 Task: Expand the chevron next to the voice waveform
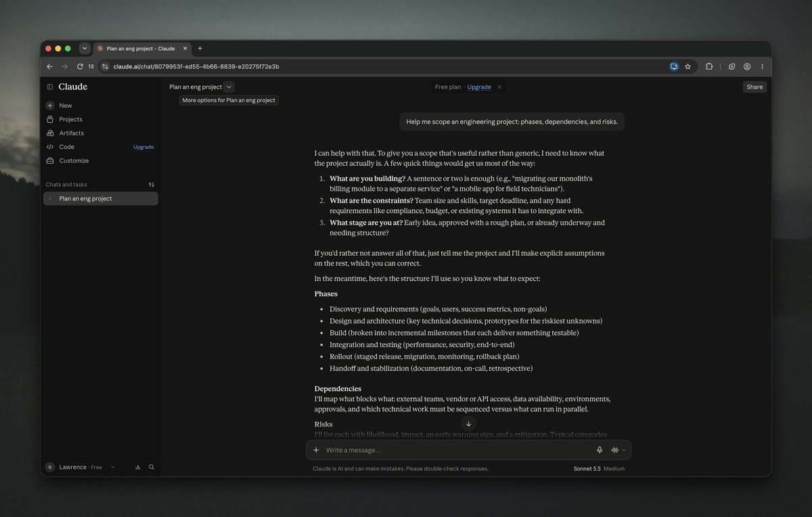pos(624,450)
